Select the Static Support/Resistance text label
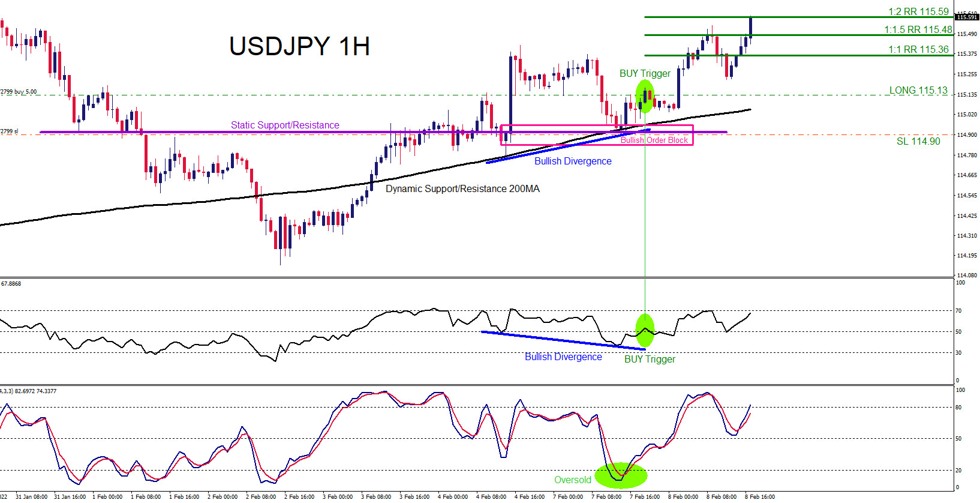 click(285, 125)
